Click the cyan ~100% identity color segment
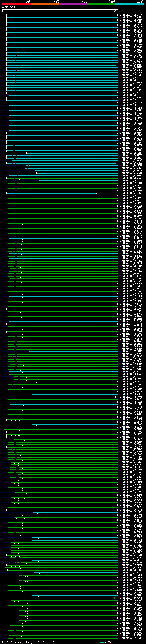 (130, 4)
